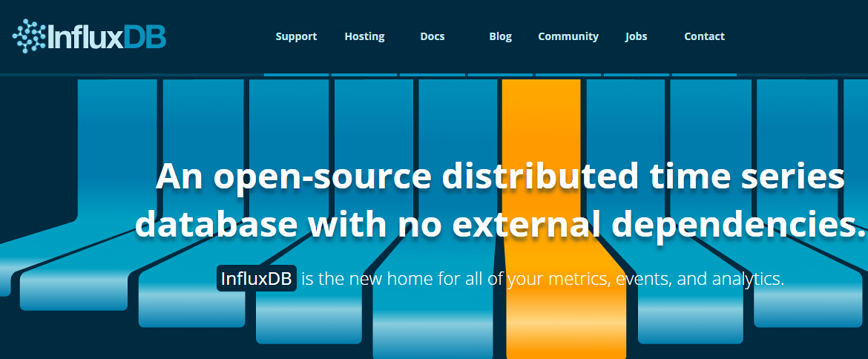This screenshot has height=359, width=868.
Task: Click the headline line 'An open-source distributed time series'
Action: coord(500,177)
